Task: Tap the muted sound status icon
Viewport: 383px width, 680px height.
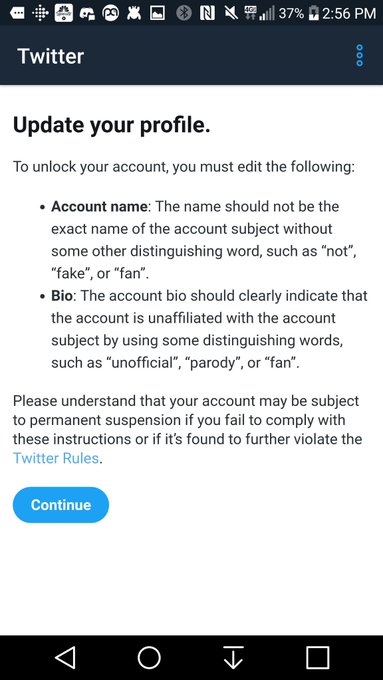Action: click(231, 13)
